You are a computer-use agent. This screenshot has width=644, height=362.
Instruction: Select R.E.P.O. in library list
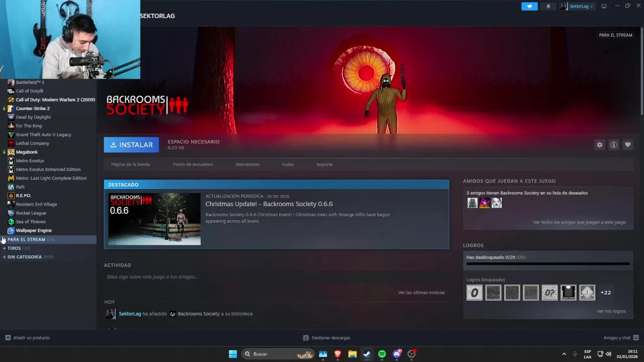(24, 196)
